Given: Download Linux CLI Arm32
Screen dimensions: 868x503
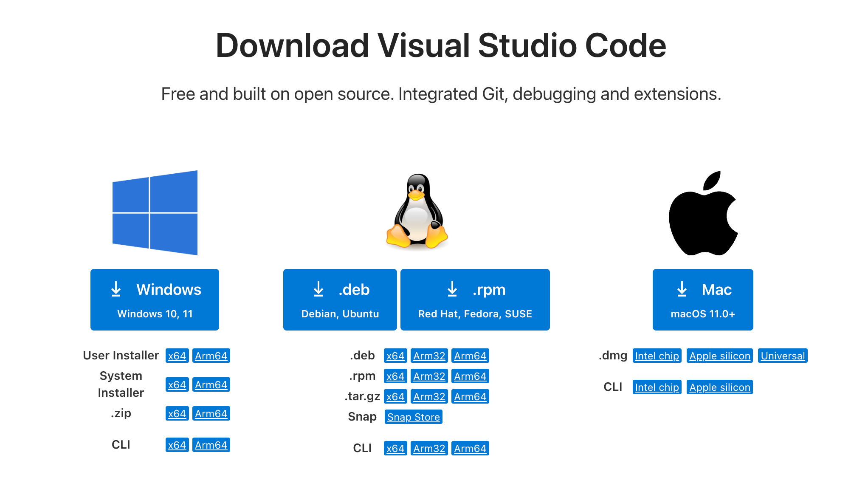Looking at the screenshot, I should click(x=429, y=448).
